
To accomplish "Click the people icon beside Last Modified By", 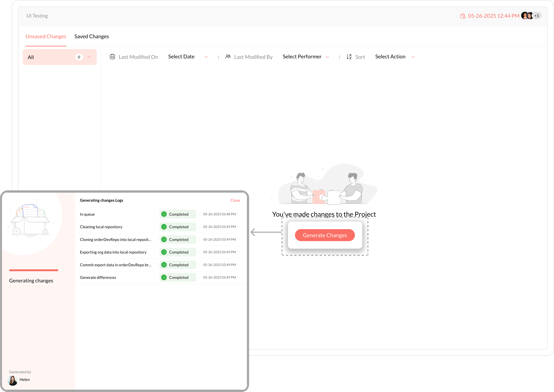I will point(228,57).
